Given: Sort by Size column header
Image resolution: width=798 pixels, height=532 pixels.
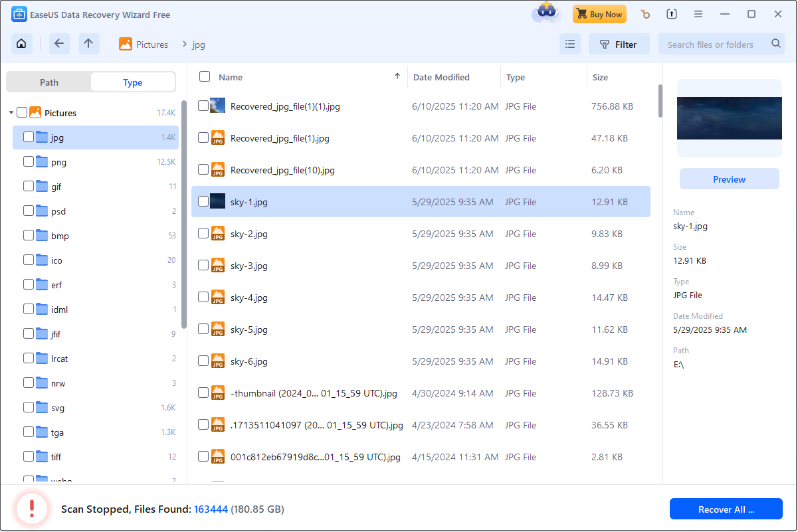Looking at the screenshot, I should [600, 77].
